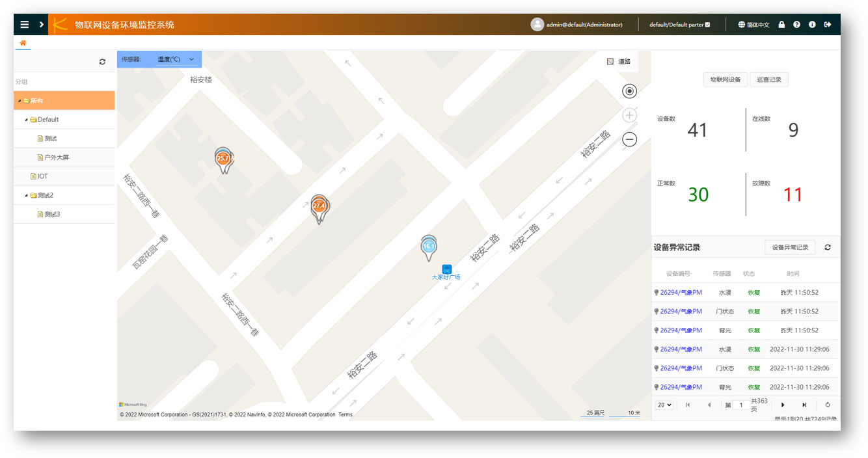Open the hamburger menu in the header
868x458 pixels.
tap(25, 25)
